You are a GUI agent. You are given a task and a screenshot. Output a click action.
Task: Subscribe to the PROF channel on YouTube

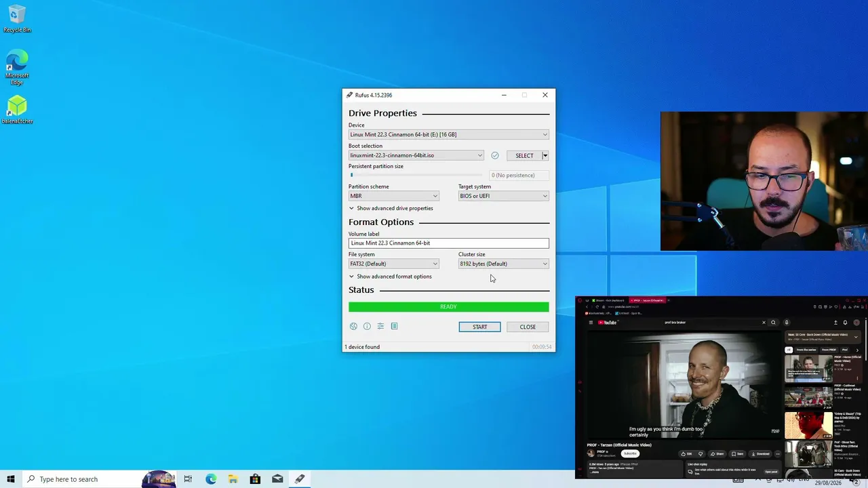pos(631,453)
